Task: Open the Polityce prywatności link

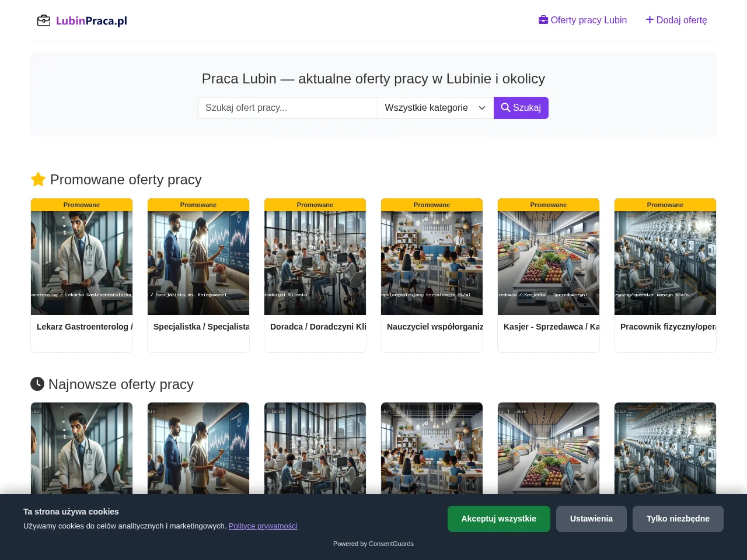Action: pyautogui.click(x=263, y=526)
